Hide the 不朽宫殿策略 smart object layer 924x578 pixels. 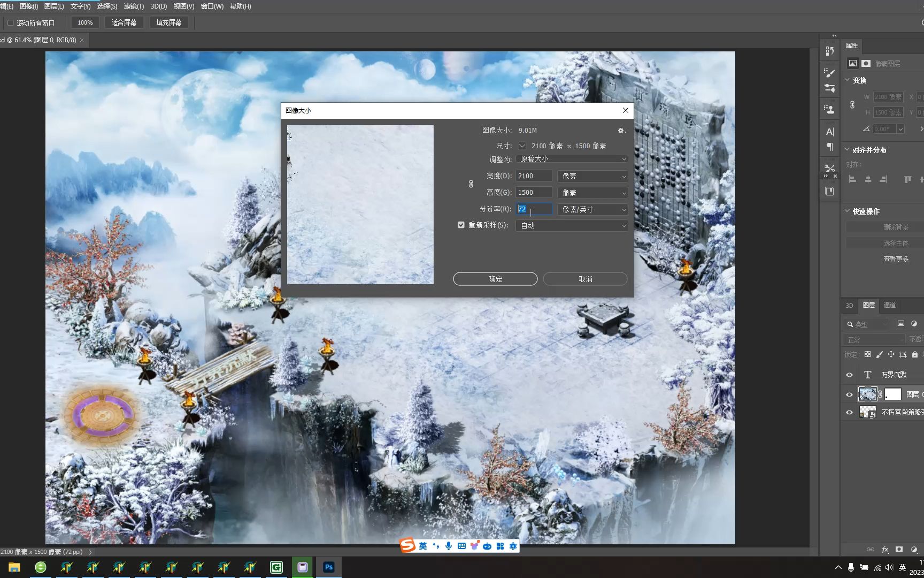click(x=849, y=412)
